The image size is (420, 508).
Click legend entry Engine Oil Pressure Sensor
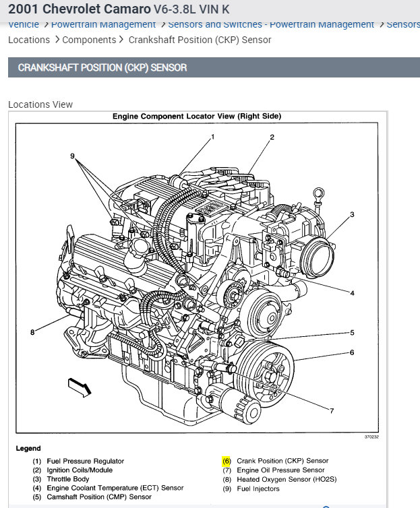point(280,470)
